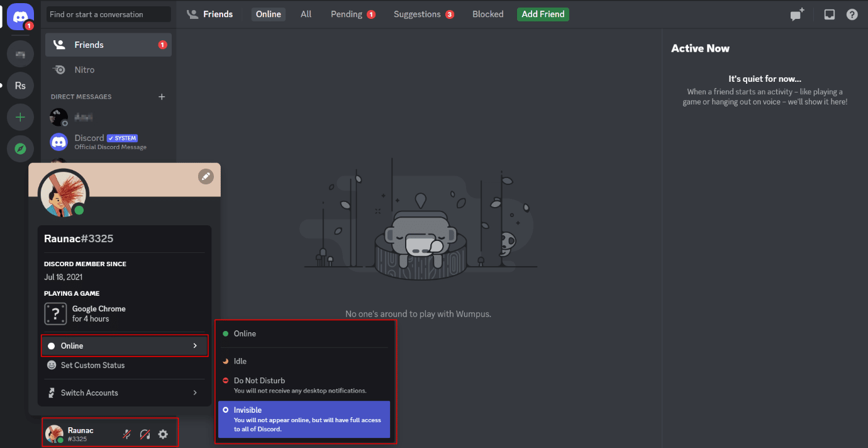Click the Explore compass icon in the server list
This screenshot has height=448, width=868.
(x=19, y=148)
